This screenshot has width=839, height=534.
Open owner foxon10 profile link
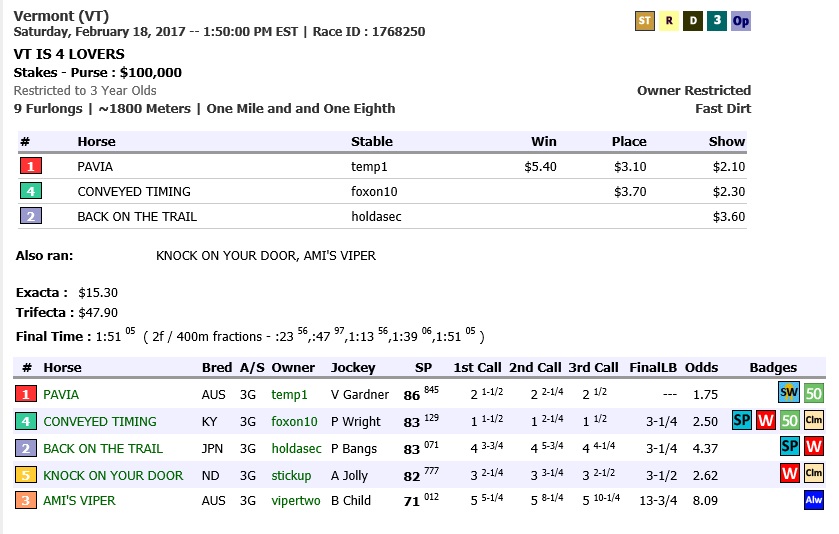tap(294, 422)
